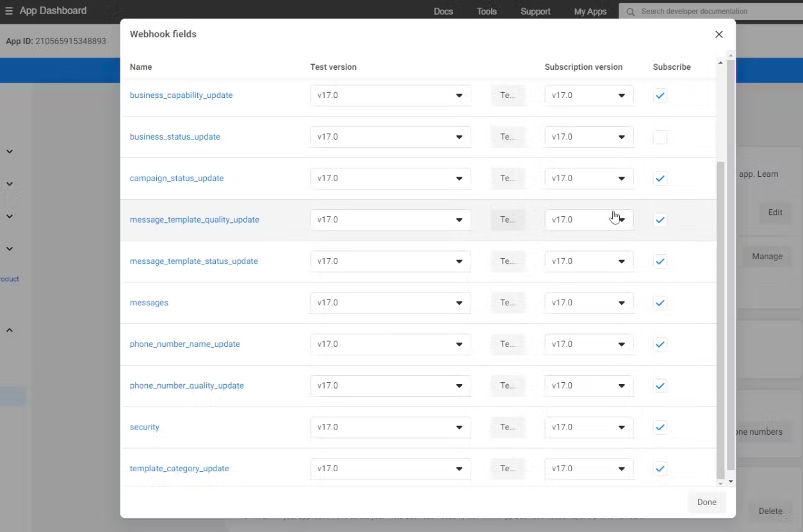Open test version dropdown for messages
Image resolution: width=803 pixels, height=532 pixels.
coord(391,303)
